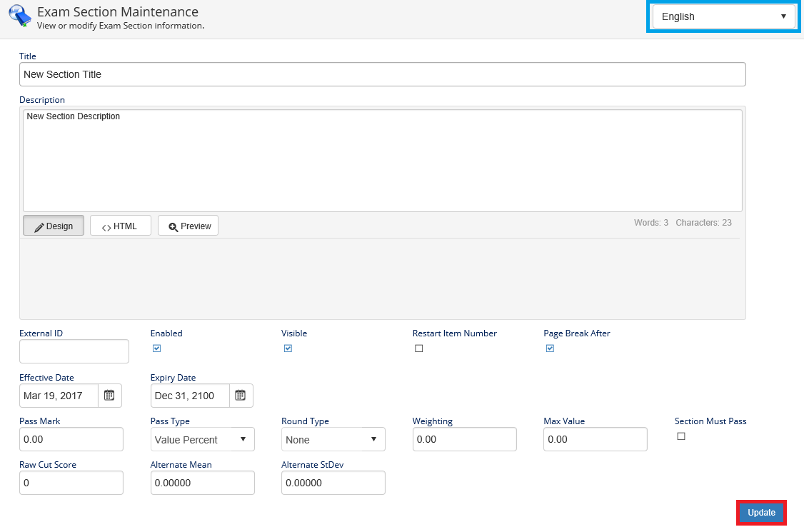Uncheck the Enabled checkbox

[157, 348]
